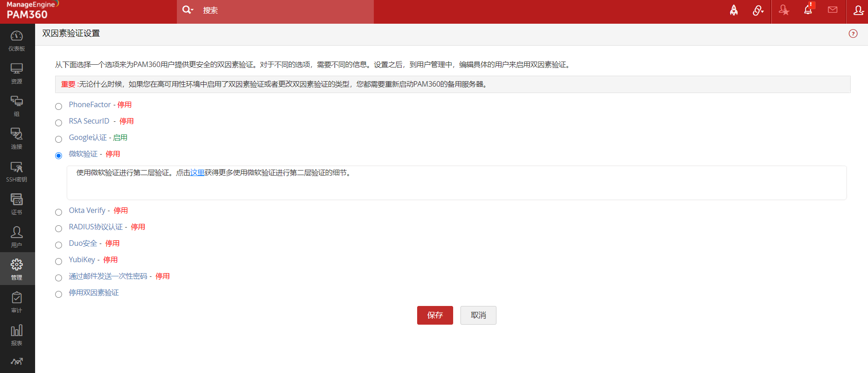Open the mail envelope icon

pyautogui.click(x=832, y=10)
